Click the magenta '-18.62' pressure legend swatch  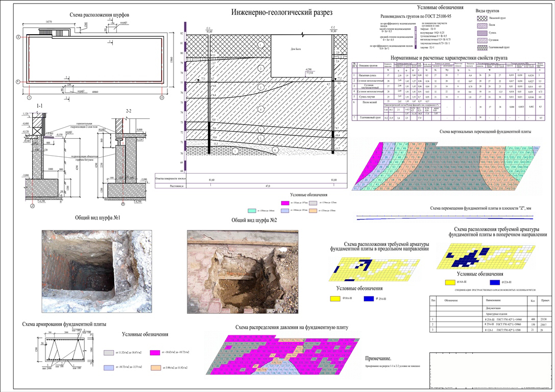pyautogui.click(x=155, y=353)
